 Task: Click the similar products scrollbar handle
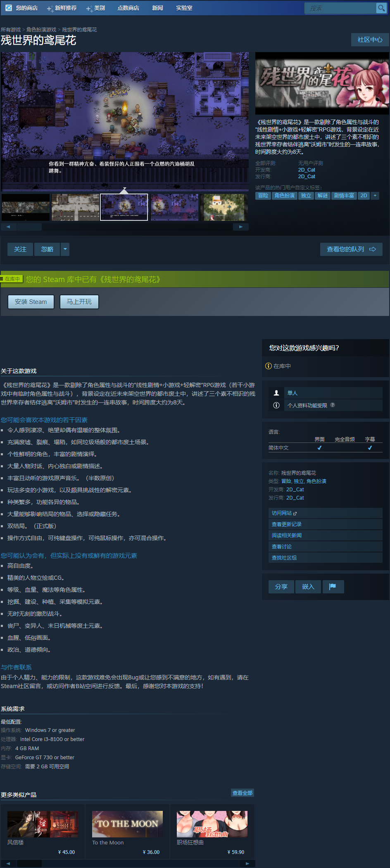point(29,863)
